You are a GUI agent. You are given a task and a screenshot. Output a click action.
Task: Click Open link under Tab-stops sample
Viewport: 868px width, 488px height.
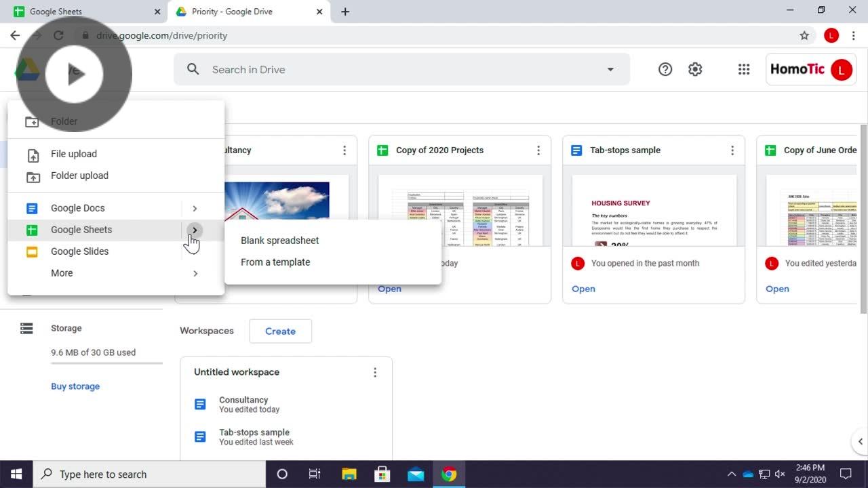[x=583, y=289]
